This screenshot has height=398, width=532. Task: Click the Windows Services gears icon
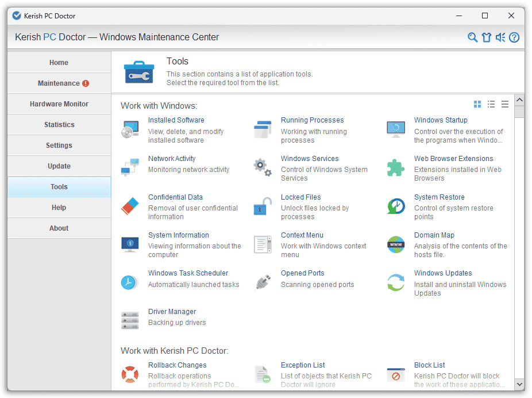(263, 167)
